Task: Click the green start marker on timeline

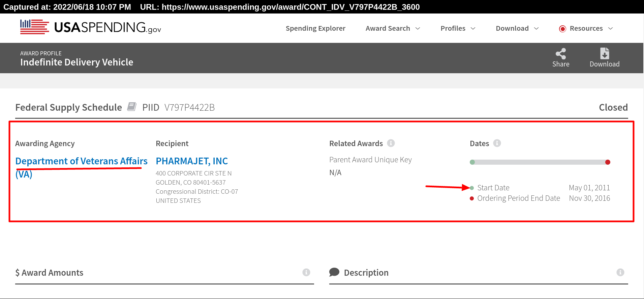Action: coord(472,162)
